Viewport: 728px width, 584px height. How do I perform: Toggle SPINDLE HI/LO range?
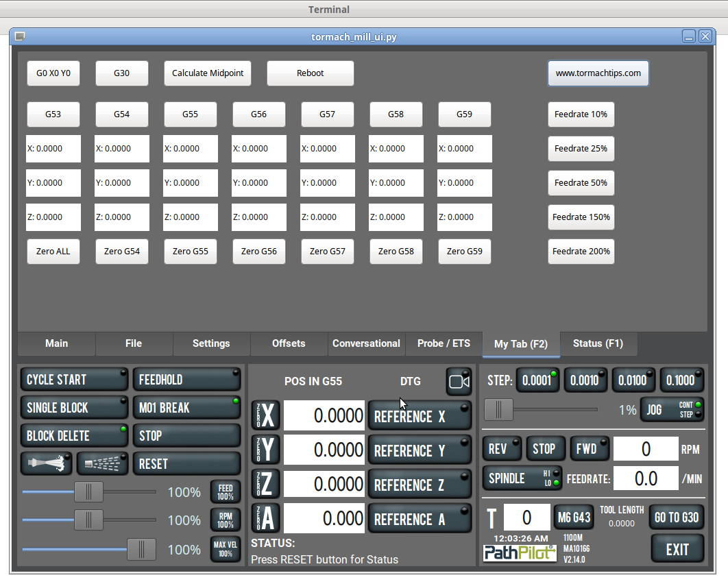(x=522, y=478)
